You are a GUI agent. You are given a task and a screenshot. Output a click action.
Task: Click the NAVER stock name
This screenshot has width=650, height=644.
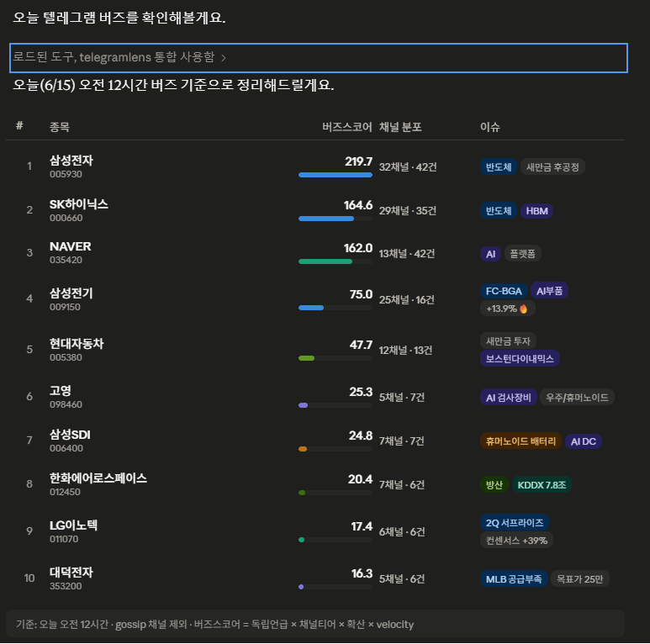pyautogui.click(x=71, y=246)
